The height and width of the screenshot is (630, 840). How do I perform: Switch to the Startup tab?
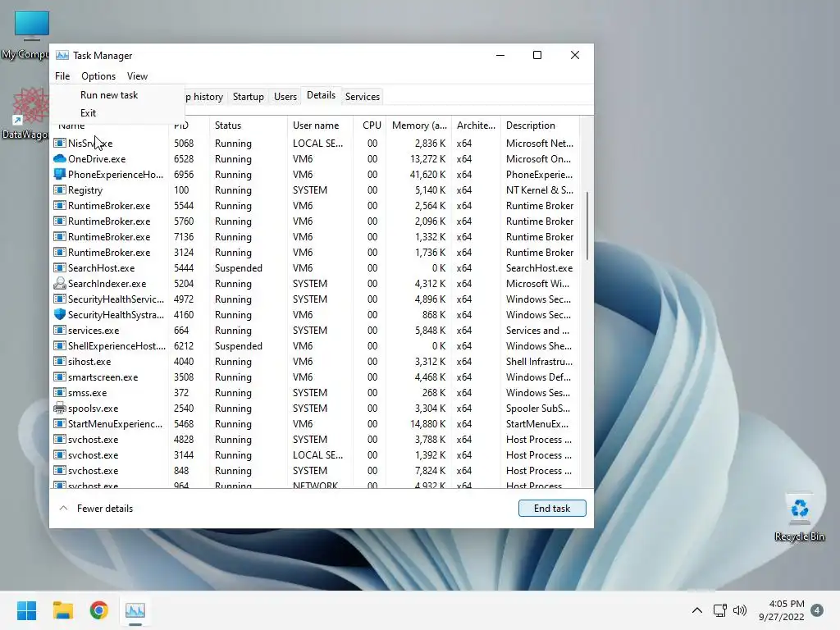248,97
